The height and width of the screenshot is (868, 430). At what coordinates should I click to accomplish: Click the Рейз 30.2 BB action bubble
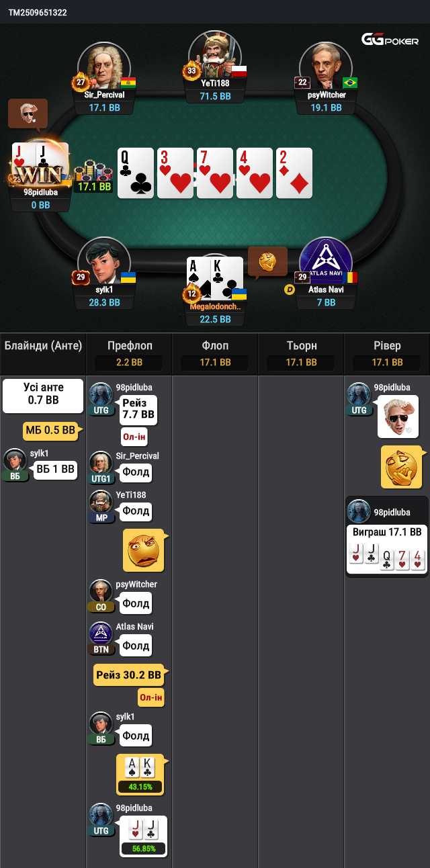click(x=129, y=675)
